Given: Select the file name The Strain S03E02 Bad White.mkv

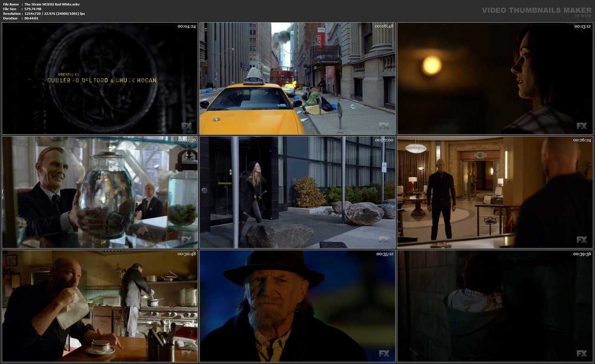Looking at the screenshot, I should 53,3.
